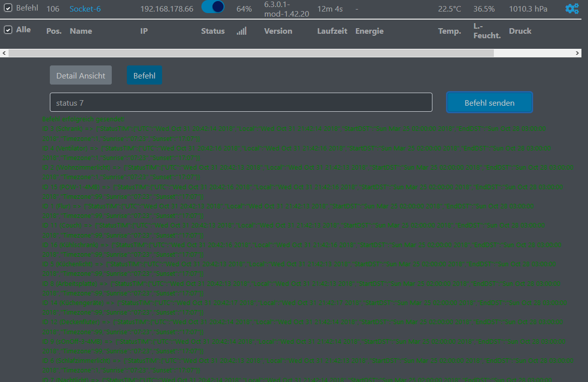
Task: Toggle the Alle select-all checkbox
Action: click(x=8, y=30)
